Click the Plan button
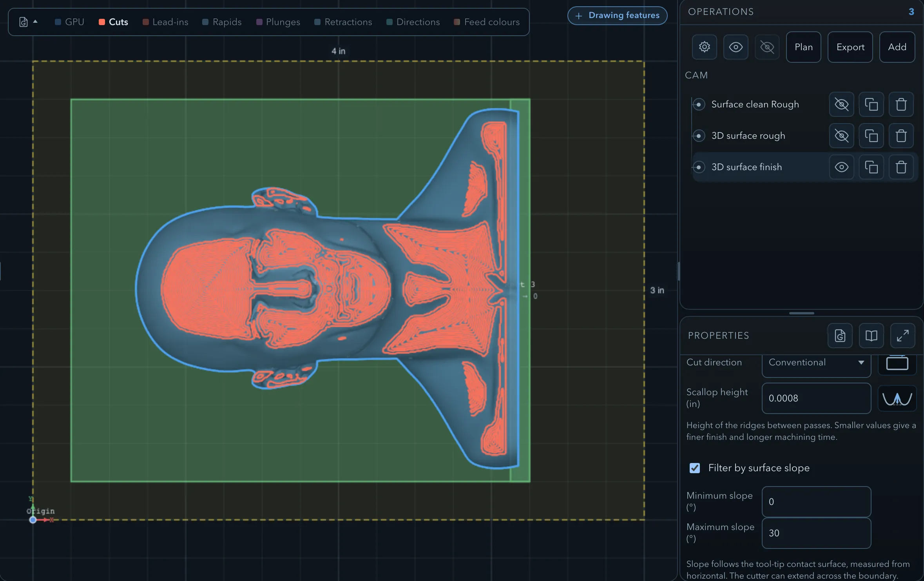The width and height of the screenshot is (924, 581). click(804, 47)
